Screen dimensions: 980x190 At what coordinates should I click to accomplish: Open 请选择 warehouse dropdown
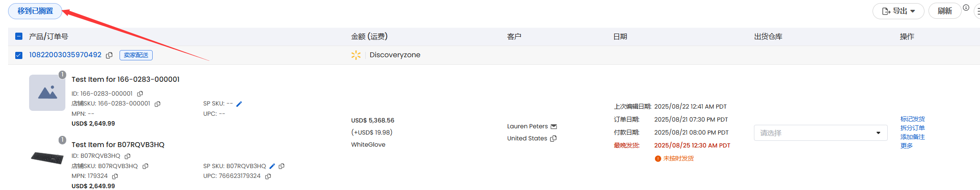(821, 133)
